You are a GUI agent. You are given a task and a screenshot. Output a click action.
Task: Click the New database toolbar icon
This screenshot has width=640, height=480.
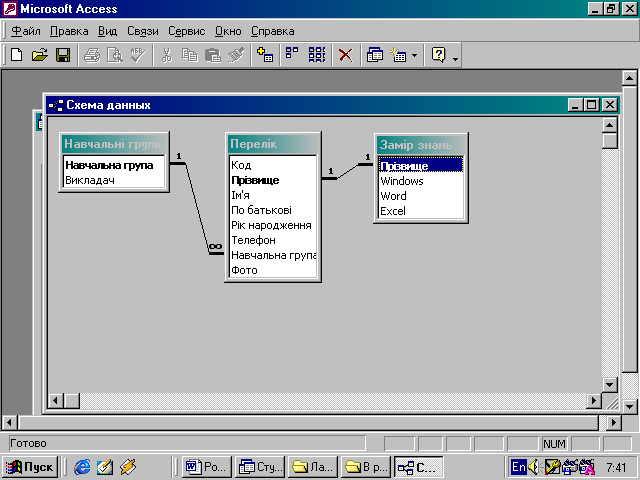click(17, 55)
